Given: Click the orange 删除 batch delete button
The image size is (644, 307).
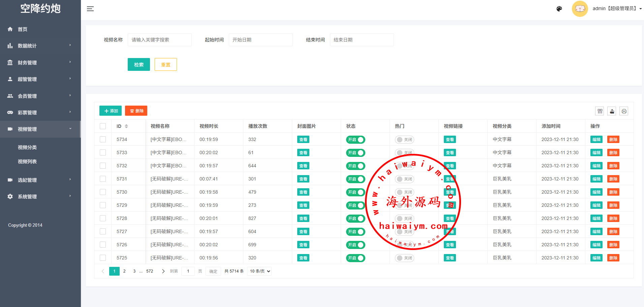Looking at the screenshot, I should 136,111.
